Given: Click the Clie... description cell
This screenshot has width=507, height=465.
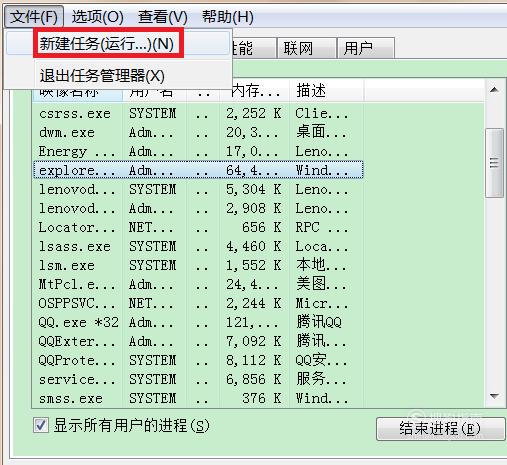Looking at the screenshot, I should point(322,114).
